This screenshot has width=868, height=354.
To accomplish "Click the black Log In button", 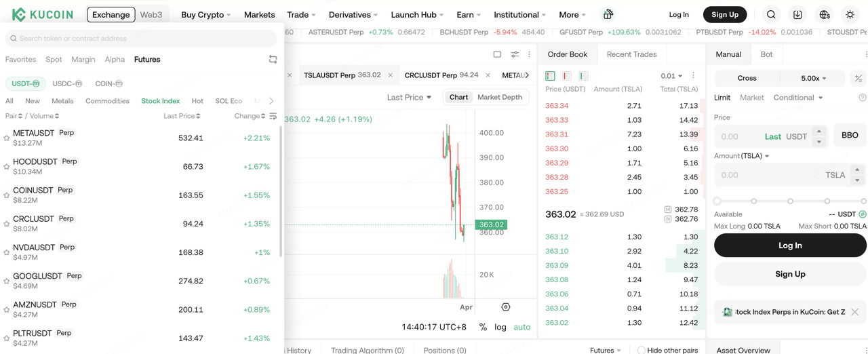I will [790, 245].
